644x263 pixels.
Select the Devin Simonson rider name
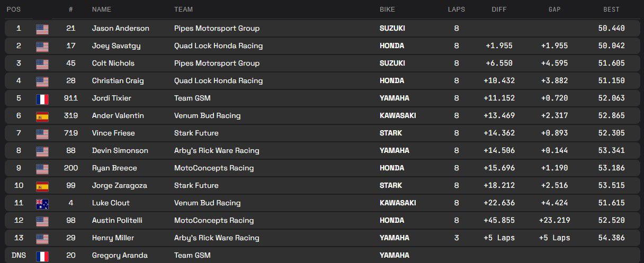[120, 151]
